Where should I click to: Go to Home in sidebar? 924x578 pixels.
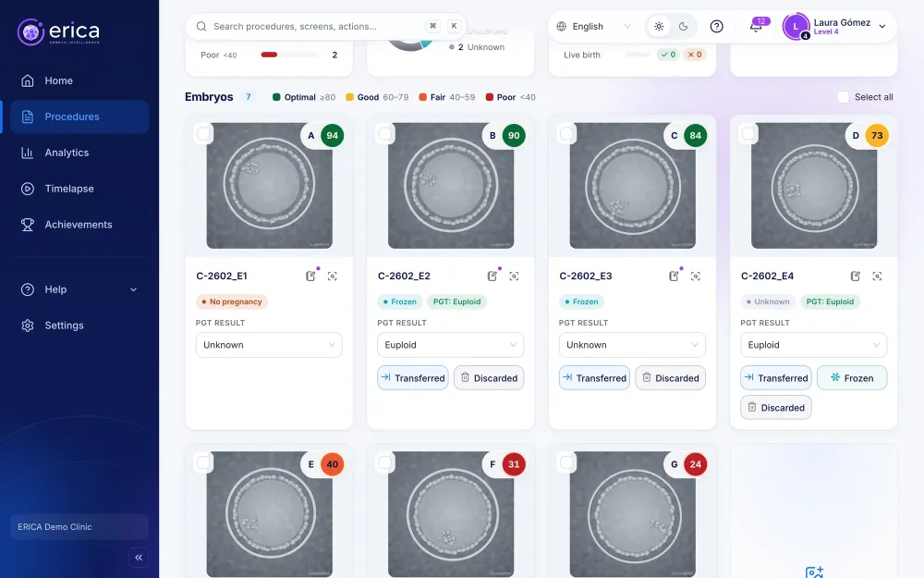coord(79,80)
